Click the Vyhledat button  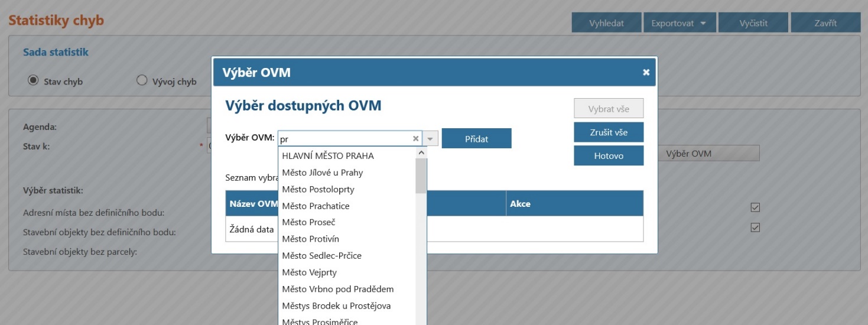(x=606, y=23)
